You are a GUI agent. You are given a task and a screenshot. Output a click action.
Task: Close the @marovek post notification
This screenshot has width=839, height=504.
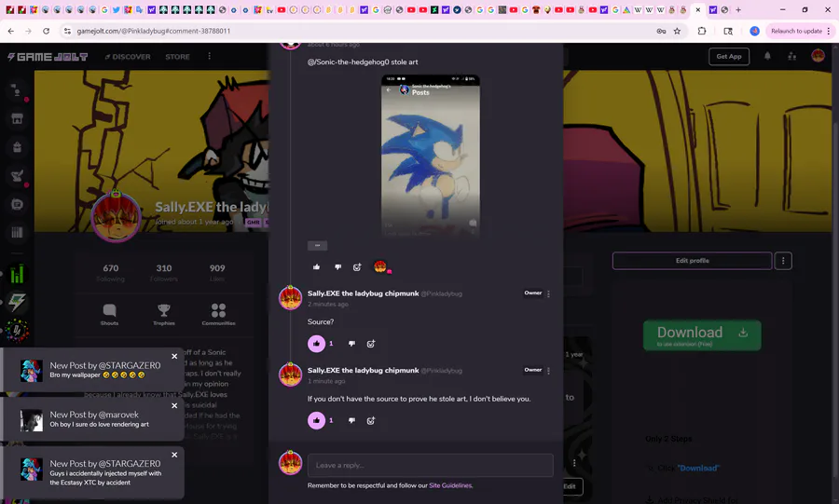click(174, 405)
